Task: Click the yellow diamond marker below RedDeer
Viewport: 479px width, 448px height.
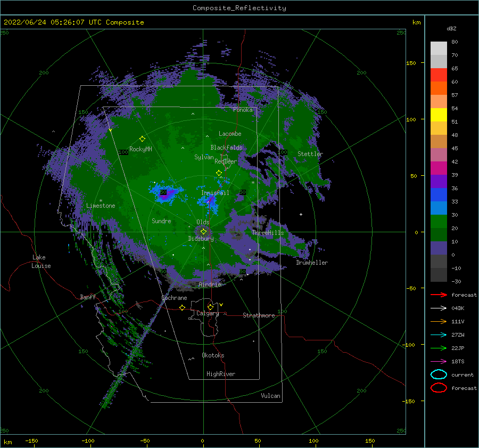Action: (x=219, y=173)
